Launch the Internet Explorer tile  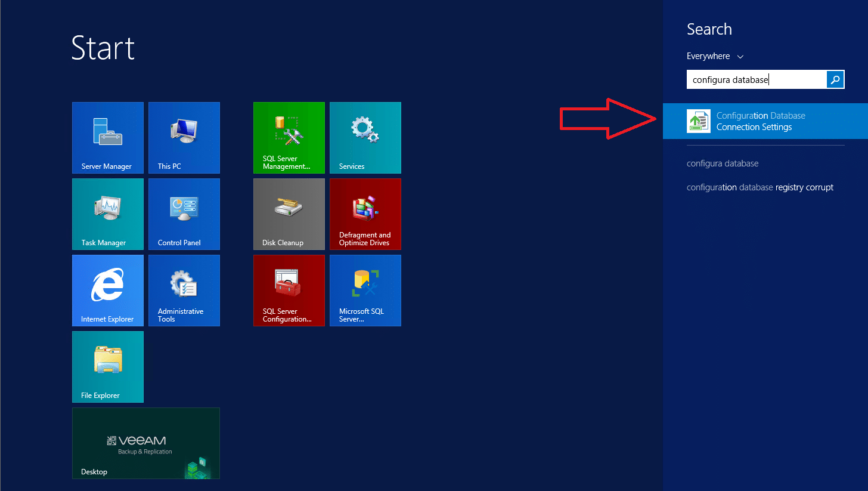[x=108, y=291]
